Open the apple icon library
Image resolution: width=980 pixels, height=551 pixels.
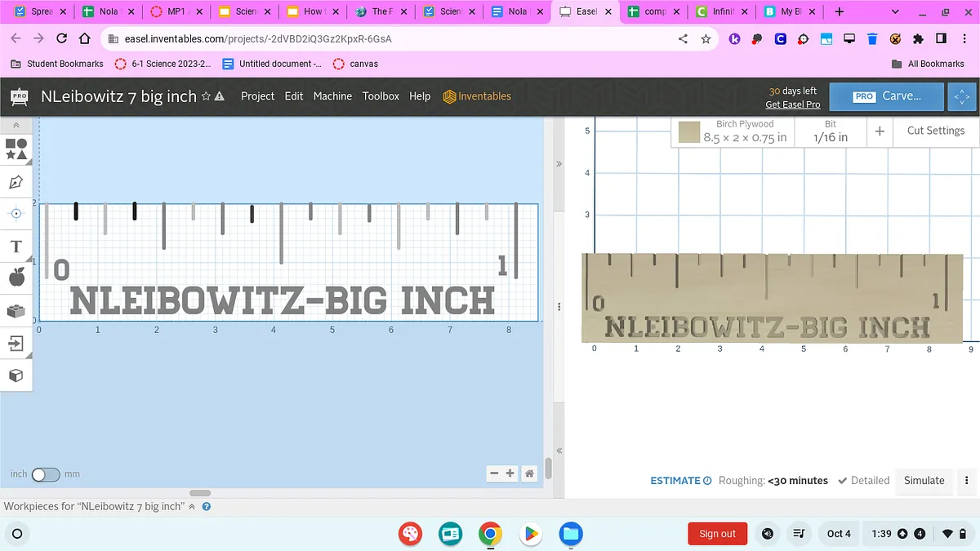pos(16,278)
